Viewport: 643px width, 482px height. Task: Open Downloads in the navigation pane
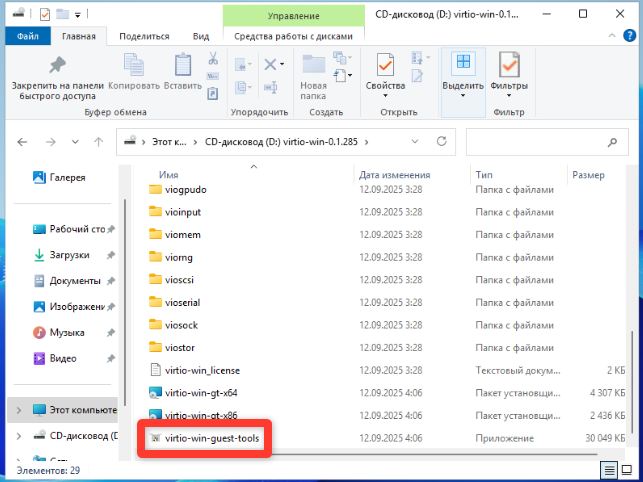[69, 255]
